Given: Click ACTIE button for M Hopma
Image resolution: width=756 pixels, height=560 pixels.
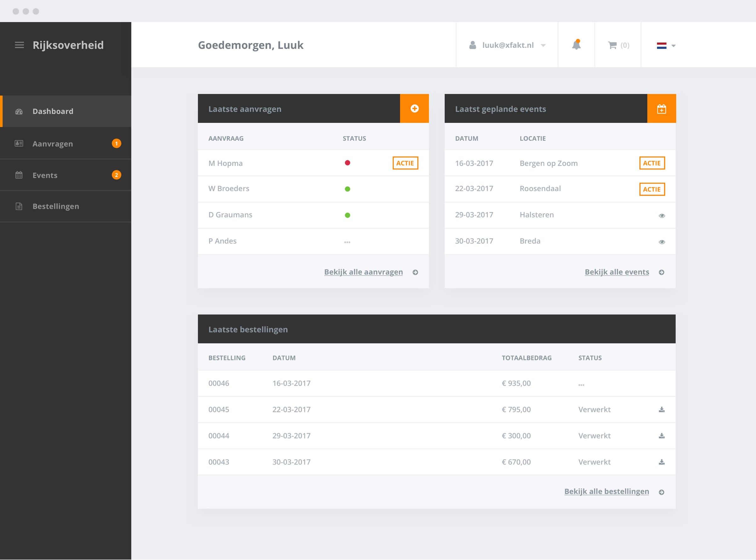Looking at the screenshot, I should (405, 163).
